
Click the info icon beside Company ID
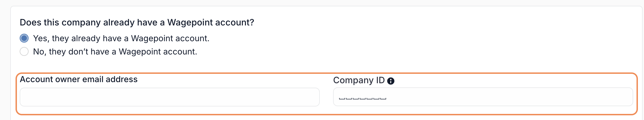point(391,81)
